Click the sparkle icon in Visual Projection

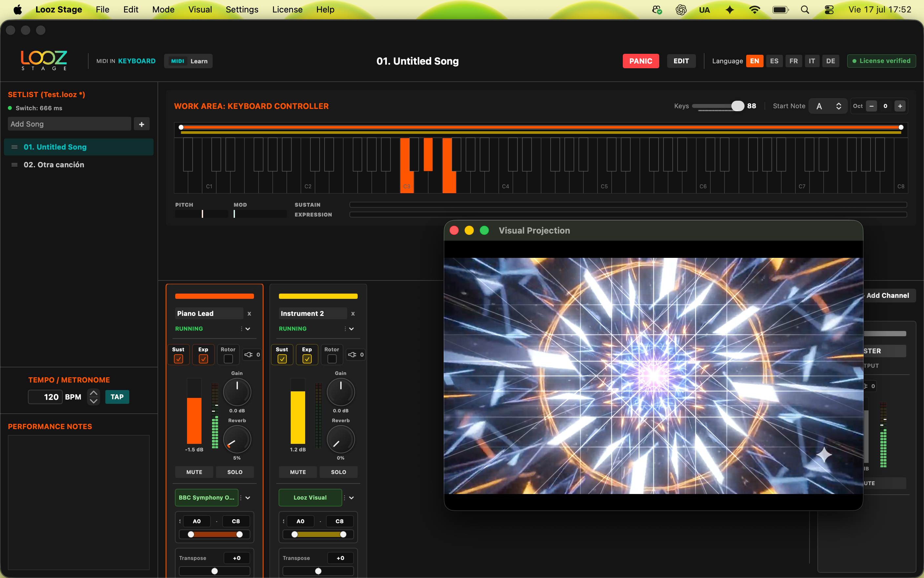tap(824, 455)
